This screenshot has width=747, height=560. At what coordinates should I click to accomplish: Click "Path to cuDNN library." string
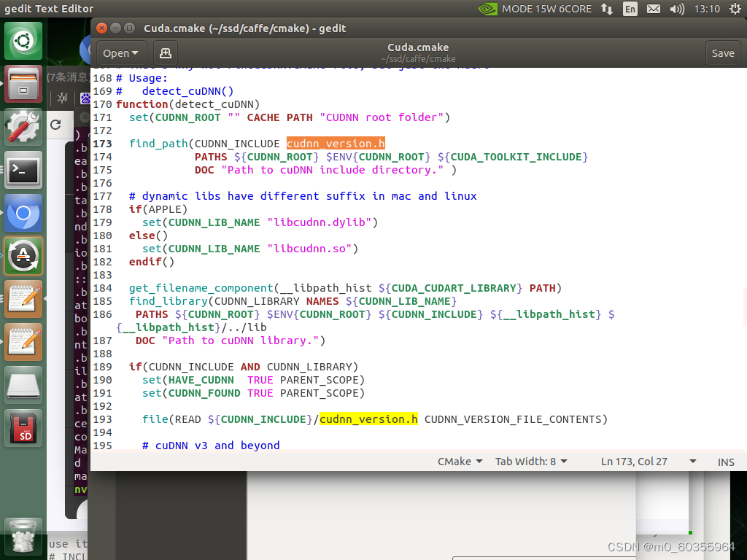(240, 341)
